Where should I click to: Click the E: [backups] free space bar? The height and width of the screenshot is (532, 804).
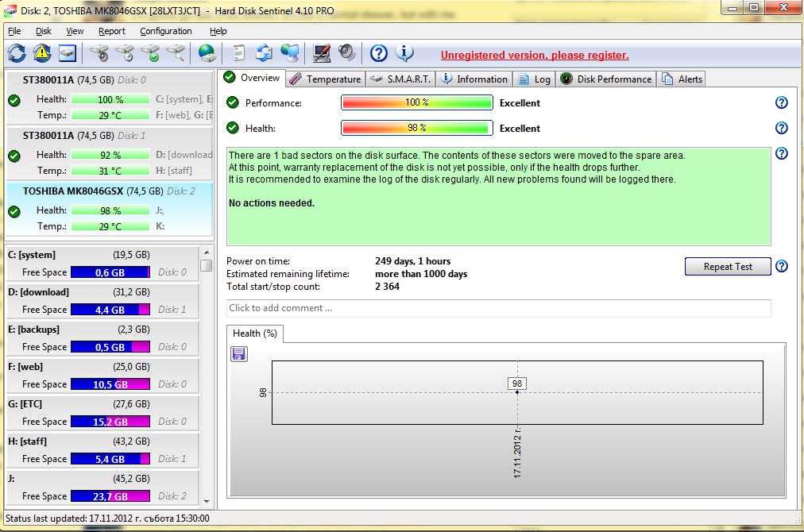(110, 347)
